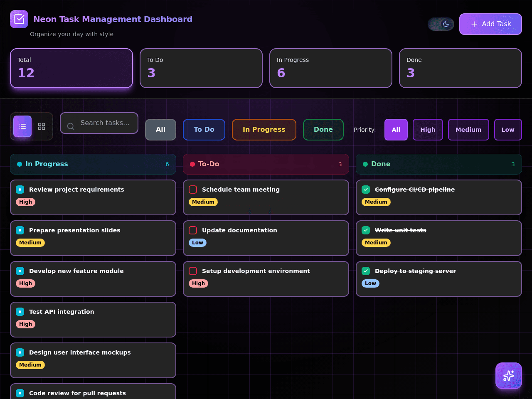Click the To-Do column header
This screenshot has height=399, width=532.
pos(266,164)
